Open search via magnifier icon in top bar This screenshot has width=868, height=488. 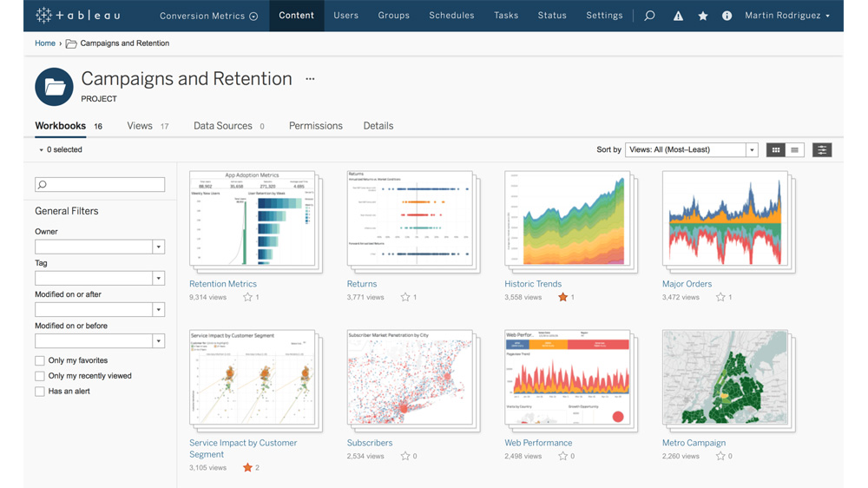tap(649, 16)
